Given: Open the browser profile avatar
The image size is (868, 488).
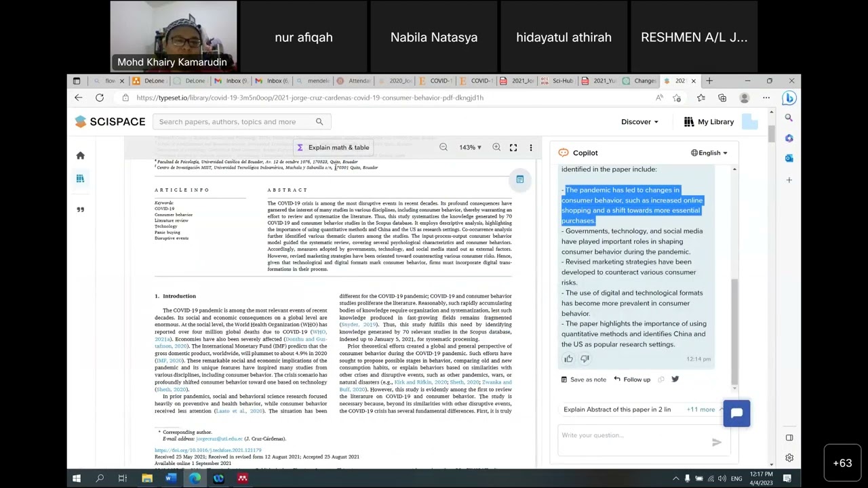Looking at the screenshot, I should coord(744,98).
